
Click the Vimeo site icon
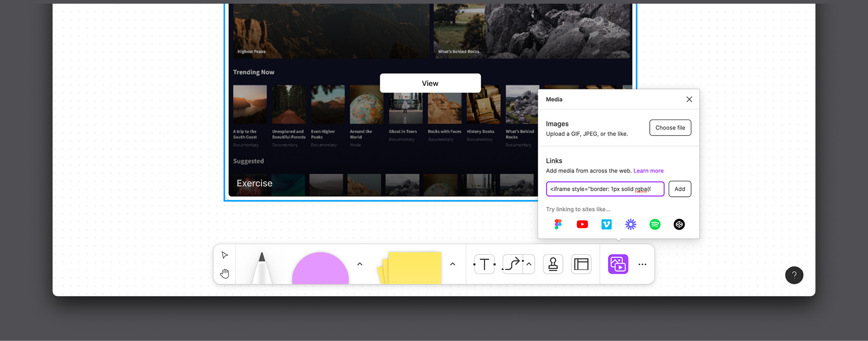607,225
